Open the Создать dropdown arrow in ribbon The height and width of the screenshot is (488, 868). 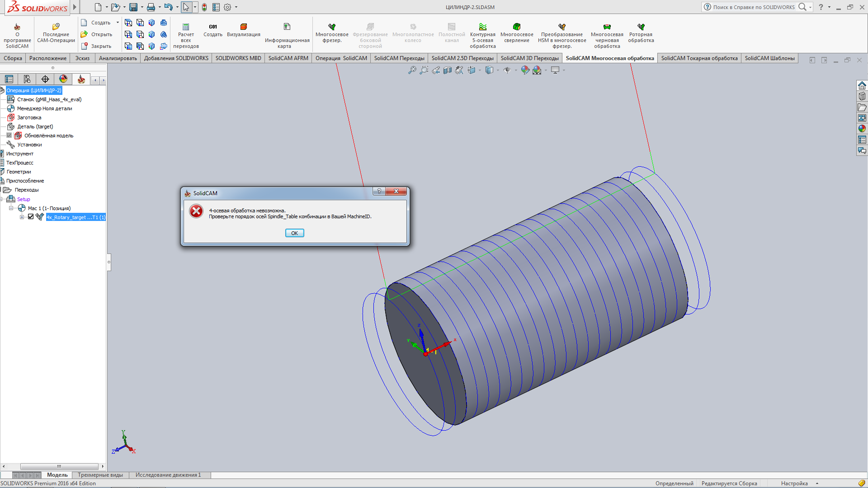coord(118,23)
